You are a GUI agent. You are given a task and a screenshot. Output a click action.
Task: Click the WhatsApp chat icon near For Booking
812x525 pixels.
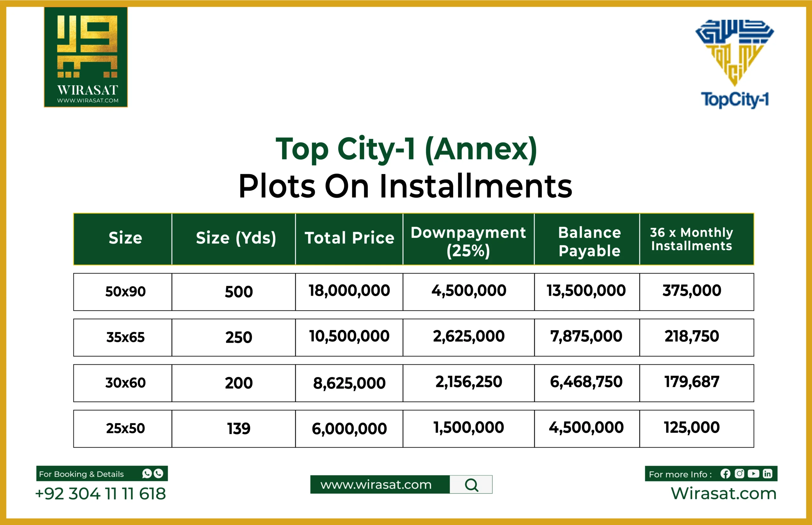147,474
